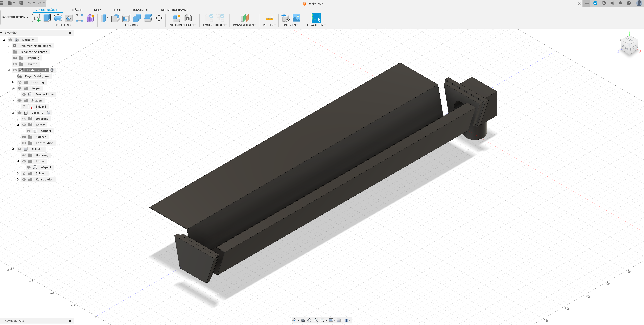Click the New Component icon

[x=177, y=18]
